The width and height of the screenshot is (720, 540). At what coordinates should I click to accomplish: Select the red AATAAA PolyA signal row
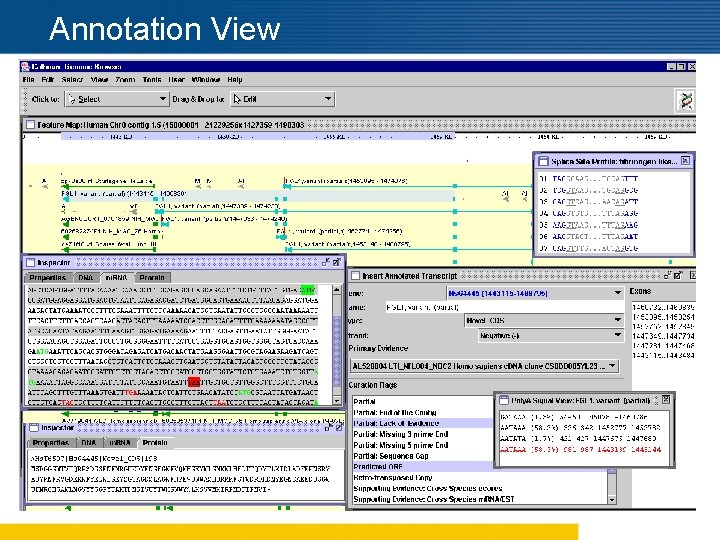click(580, 450)
